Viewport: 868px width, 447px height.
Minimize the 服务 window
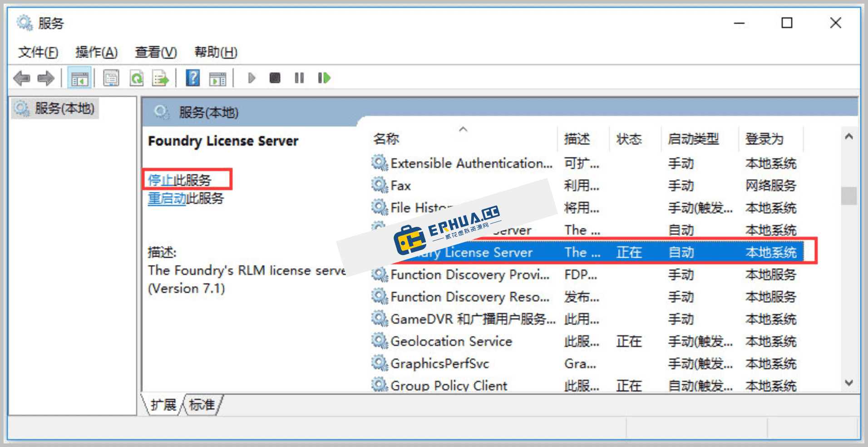(740, 23)
